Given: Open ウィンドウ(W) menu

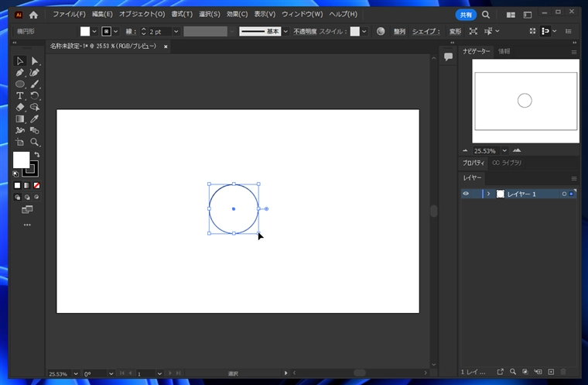Looking at the screenshot, I should point(303,14).
